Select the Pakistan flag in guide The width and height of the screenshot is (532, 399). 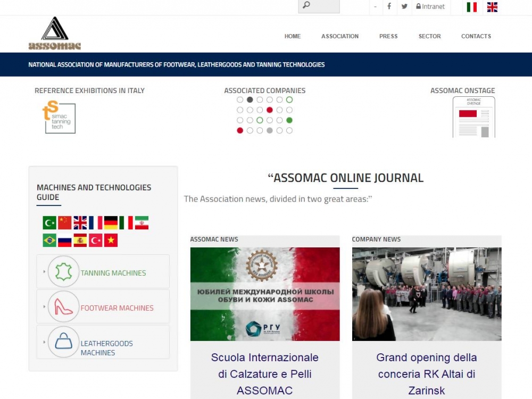(49, 223)
